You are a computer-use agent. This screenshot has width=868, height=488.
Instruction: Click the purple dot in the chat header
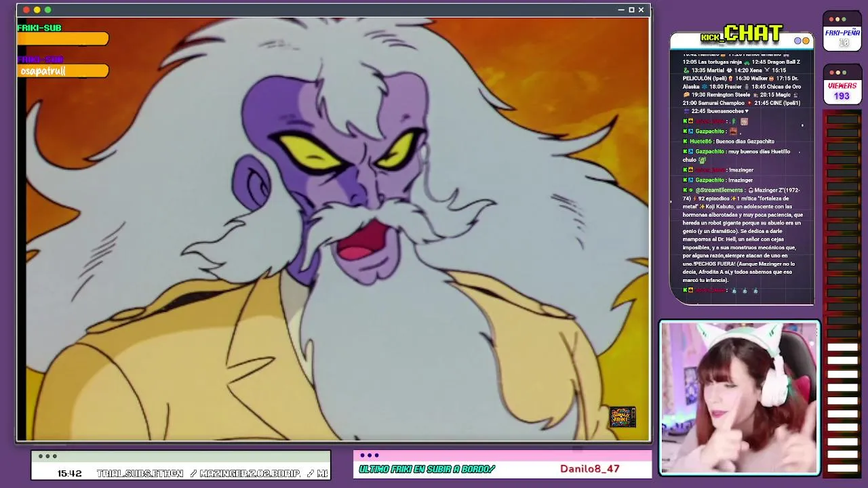pyautogui.click(x=797, y=41)
